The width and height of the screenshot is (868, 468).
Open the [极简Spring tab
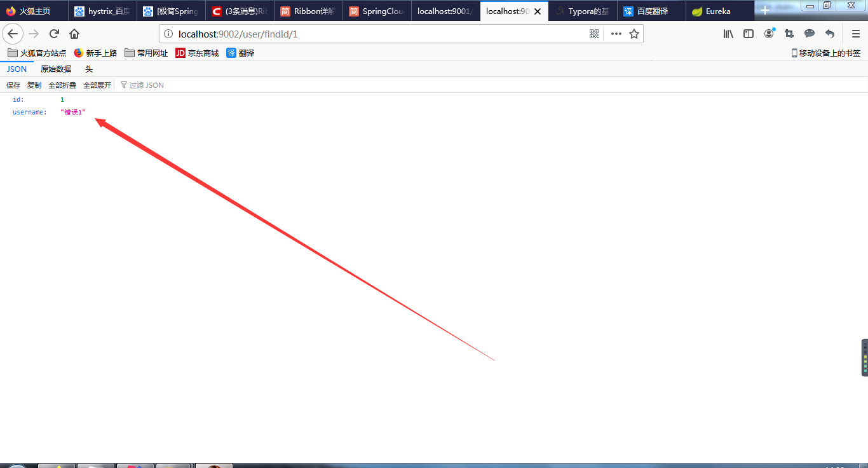click(172, 11)
